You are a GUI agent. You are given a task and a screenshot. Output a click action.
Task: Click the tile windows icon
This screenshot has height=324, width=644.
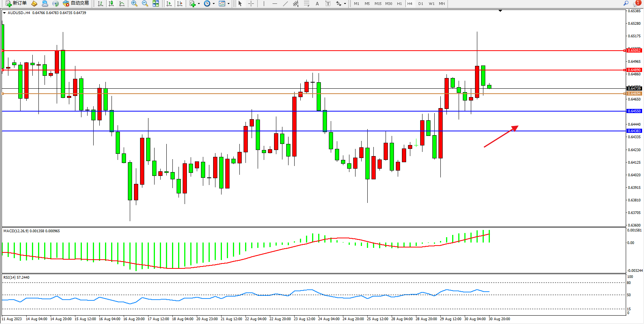pyautogui.click(x=156, y=3)
